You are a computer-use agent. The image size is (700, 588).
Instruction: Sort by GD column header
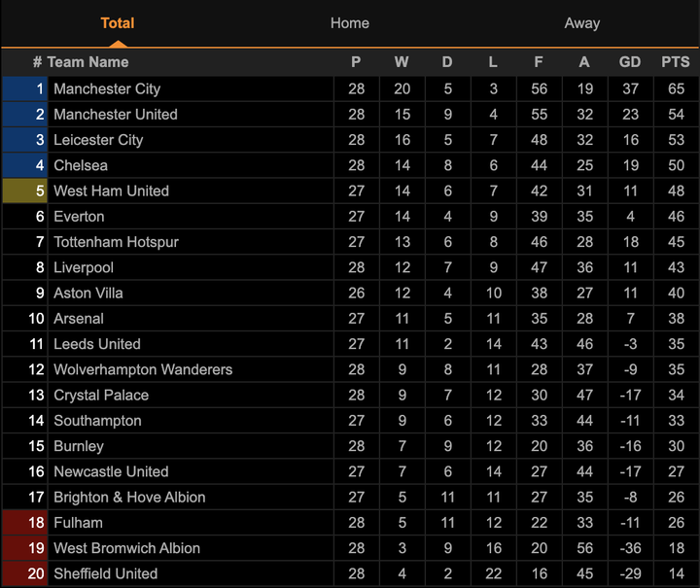point(630,62)
